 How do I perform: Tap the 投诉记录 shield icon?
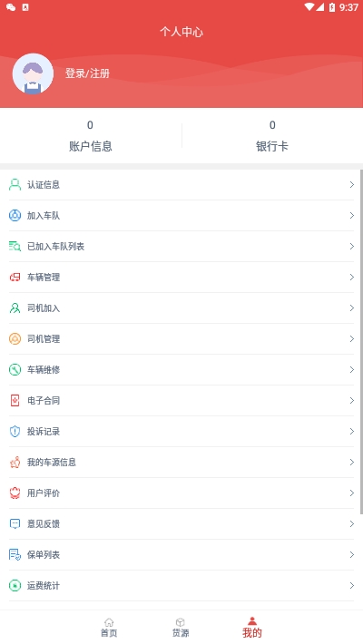[15, 431]
